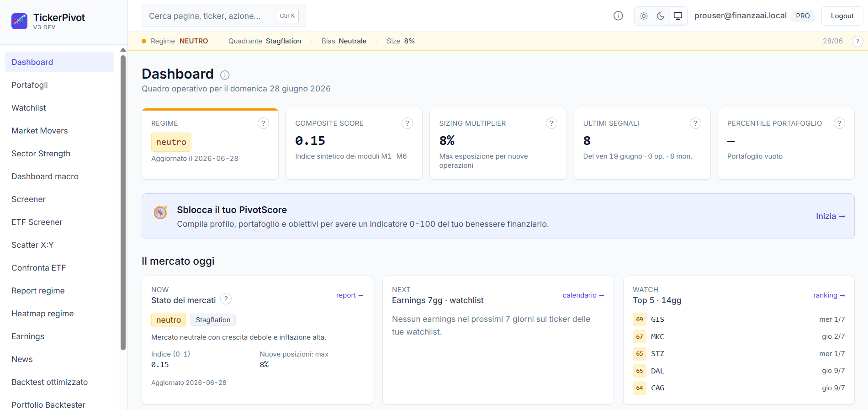Switch to dark theme moon icon
Viewport: 868px width, 410px height.
[661, 16]
